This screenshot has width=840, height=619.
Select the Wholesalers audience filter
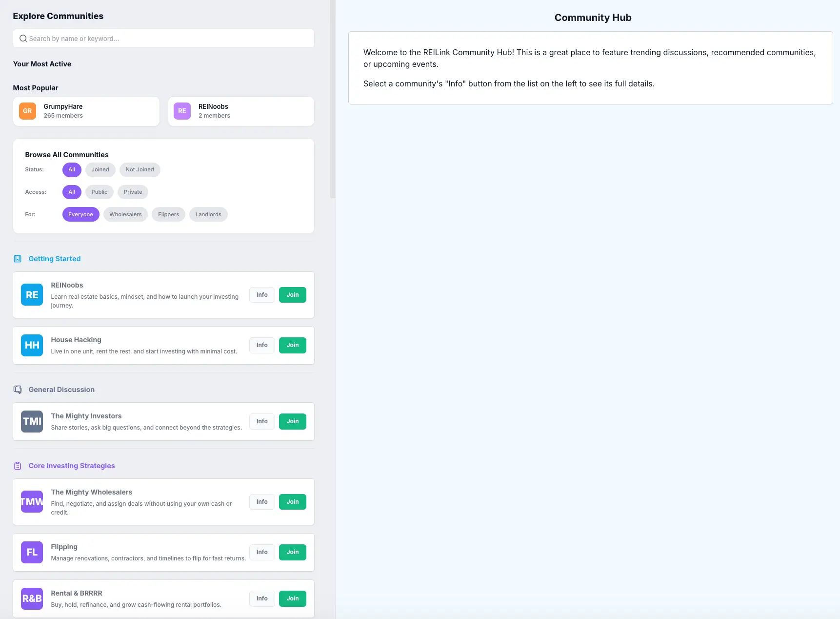[125, 214]
